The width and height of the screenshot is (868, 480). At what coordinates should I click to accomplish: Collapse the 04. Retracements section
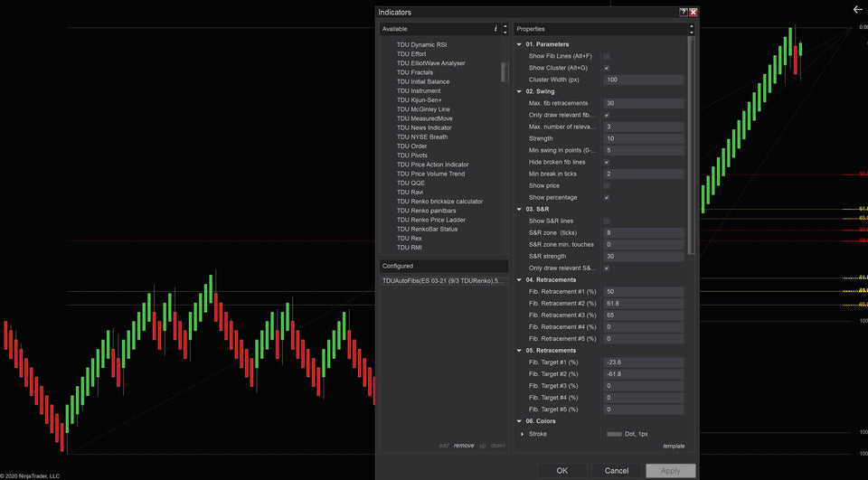520,279
